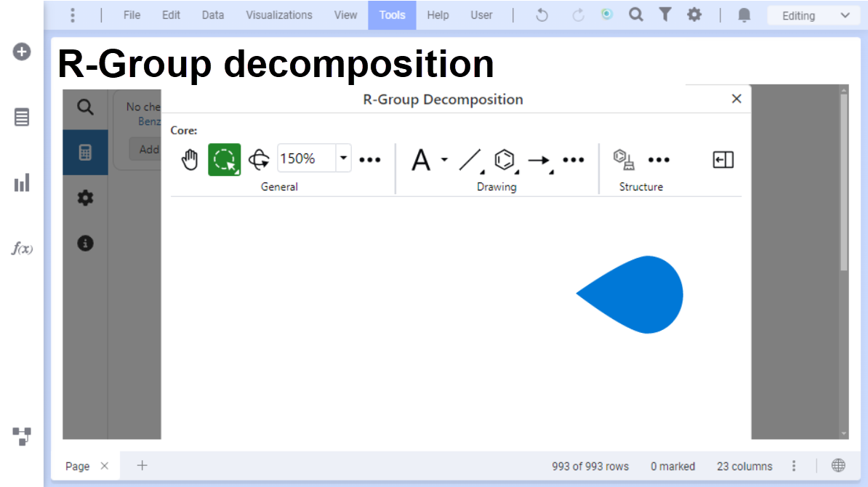The image size is (868, 487).
Task: Toggle the lasso selection tool
Action: (x=224, y=160)
